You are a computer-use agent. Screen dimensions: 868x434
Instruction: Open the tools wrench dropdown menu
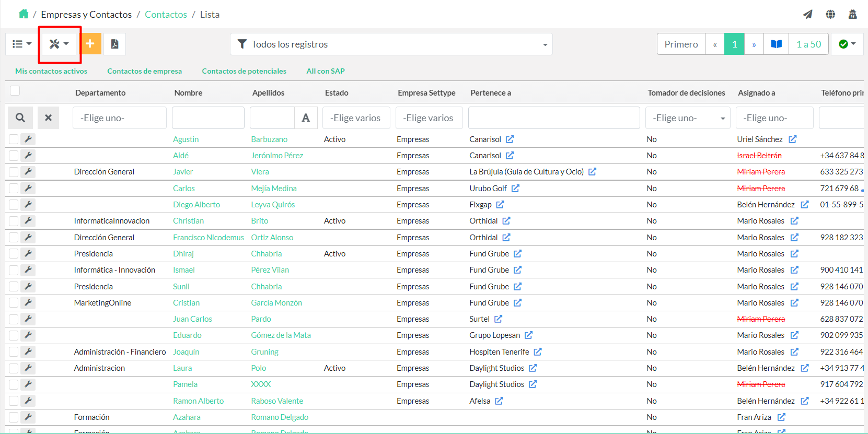(x=59, y=44)
